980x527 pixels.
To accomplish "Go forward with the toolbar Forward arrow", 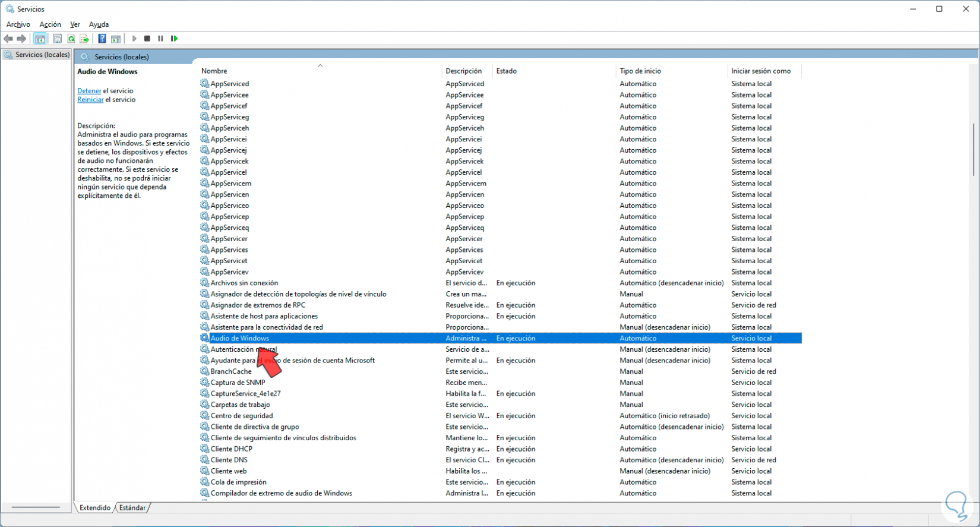I will point(21,39).
